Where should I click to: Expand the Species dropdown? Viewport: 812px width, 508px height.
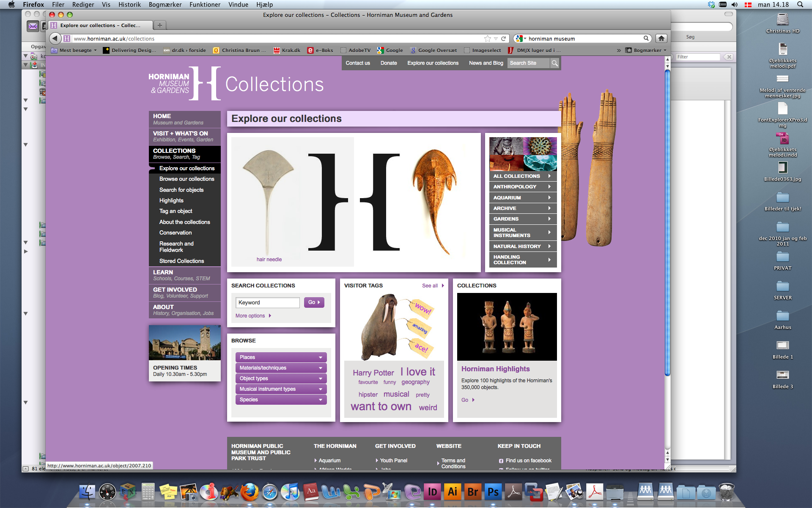point(281,400)
